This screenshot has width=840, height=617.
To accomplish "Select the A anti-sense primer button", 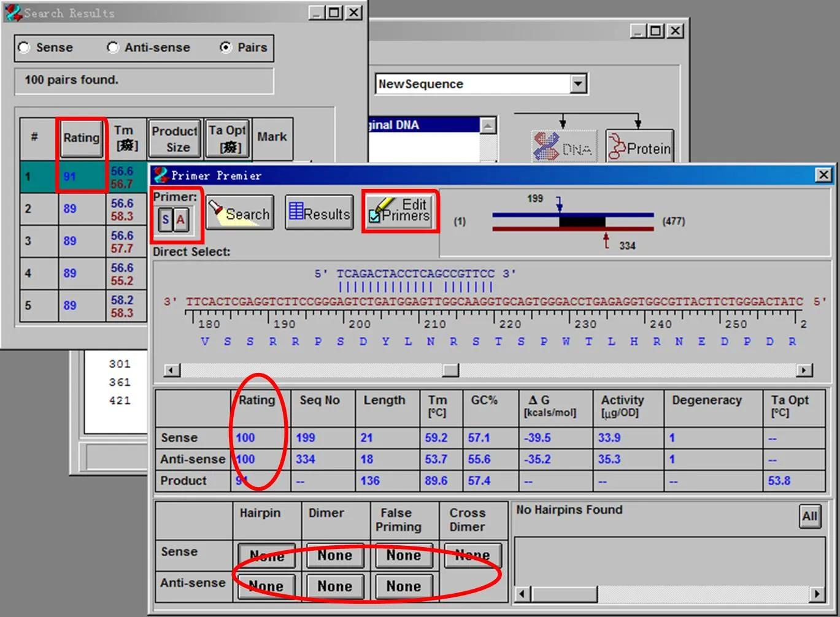I will click(x=180, y=220).
